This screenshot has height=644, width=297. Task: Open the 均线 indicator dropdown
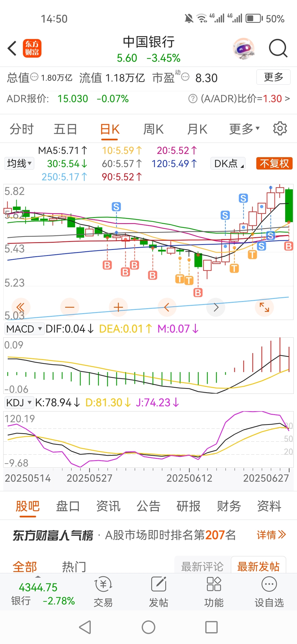tap(19, 163)
